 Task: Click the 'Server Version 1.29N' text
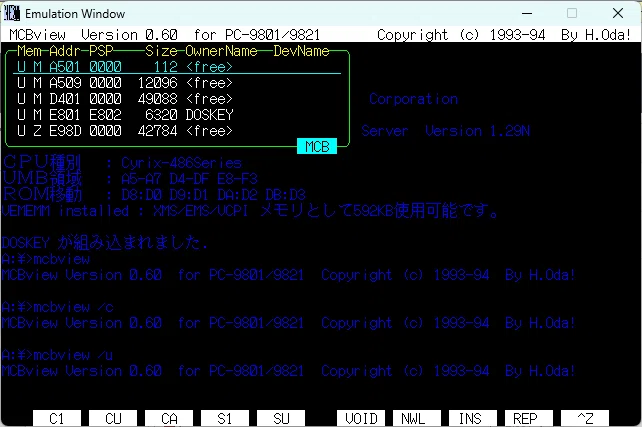pyautogui.click(x=445, y=131)
